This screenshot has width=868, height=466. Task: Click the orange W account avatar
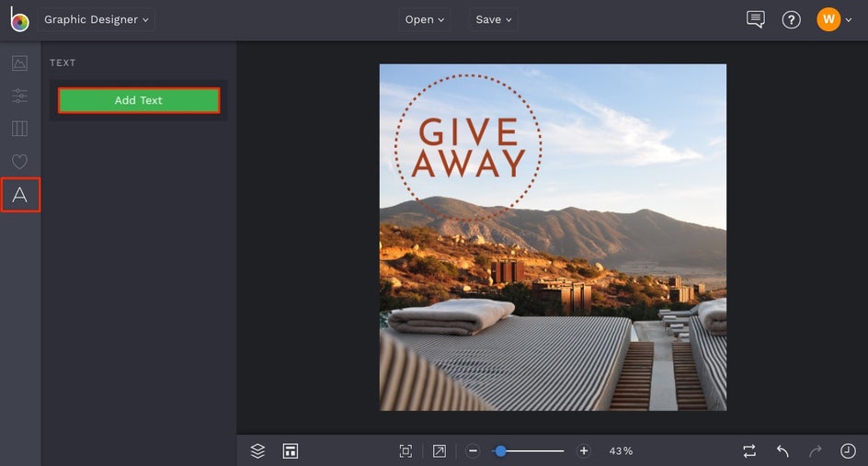828,19
